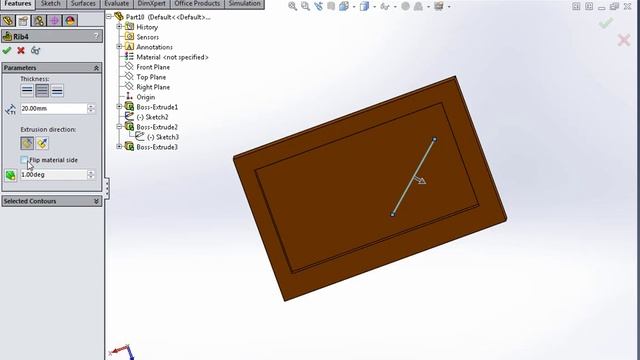Open the DisplayManager tab icon
Viewport: 640px width, 360px height.
70,20
